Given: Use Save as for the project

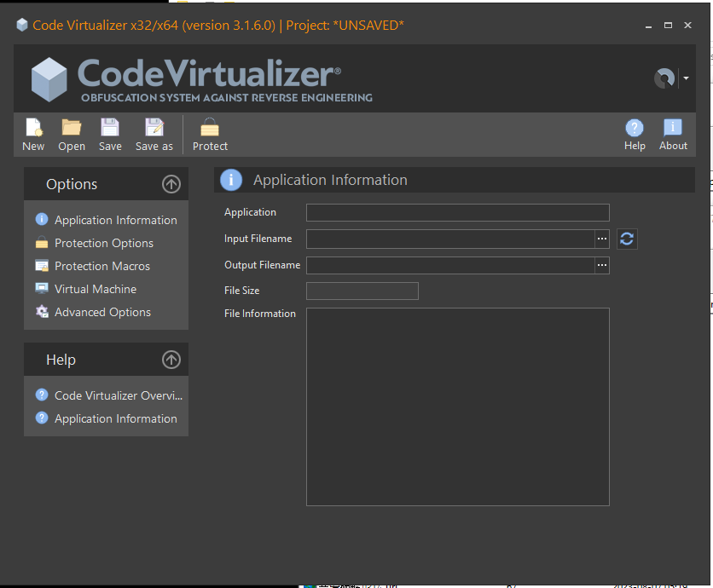Looking at the screenshot, I should tap(154, 132).
